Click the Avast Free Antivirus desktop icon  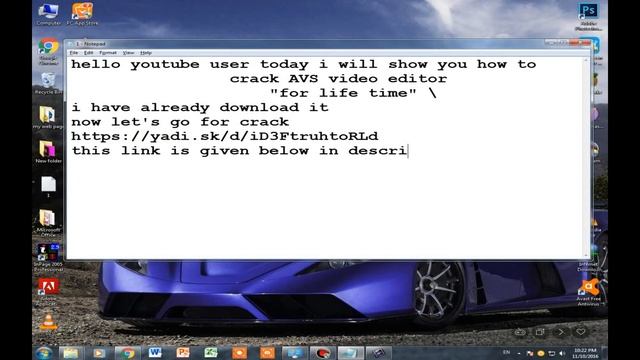coord(589,292)
